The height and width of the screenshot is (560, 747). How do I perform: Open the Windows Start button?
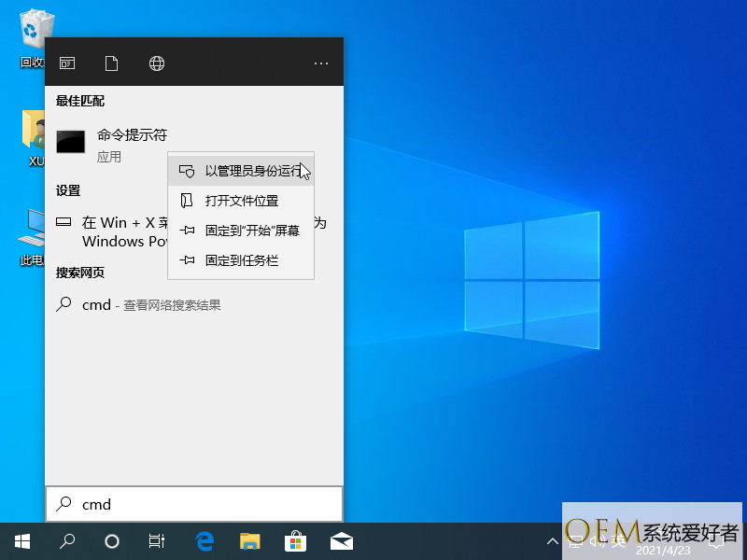(x=22, y=540)
